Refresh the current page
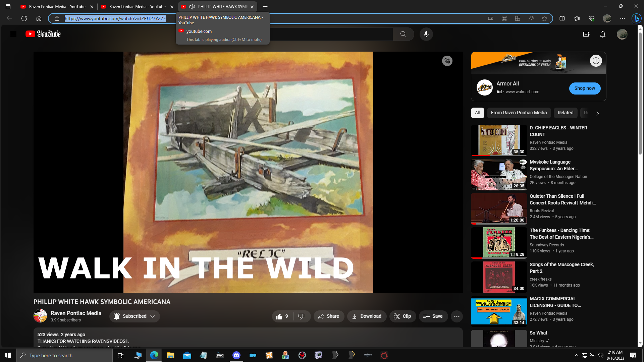 tap(24, 18)
